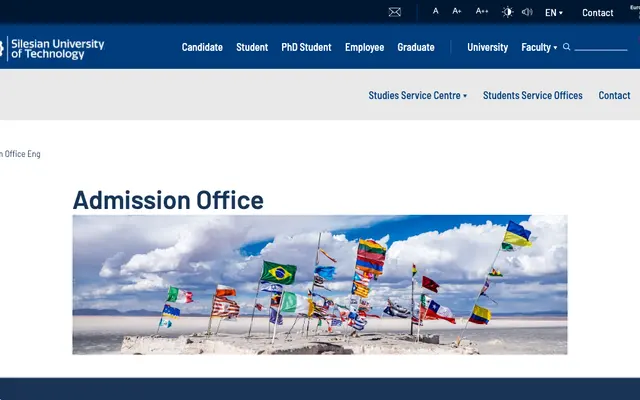This screenshot has width=640, height=400.
Task: Click the search magnifier icon
Action: coord(567,47)
